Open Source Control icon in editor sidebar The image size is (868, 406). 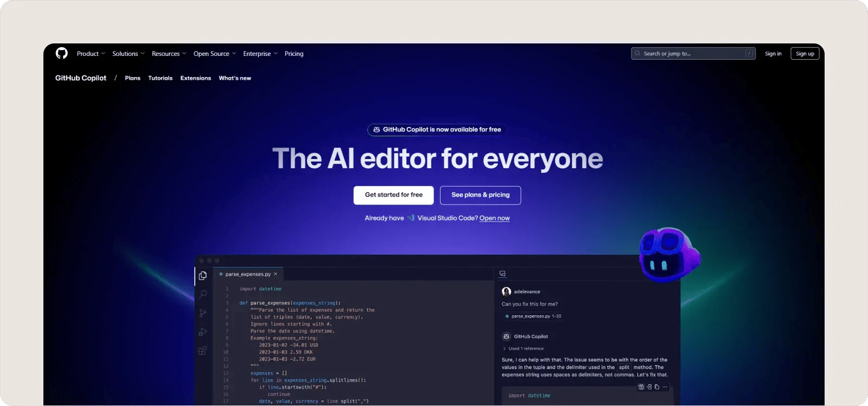click(x=203, y=313)
